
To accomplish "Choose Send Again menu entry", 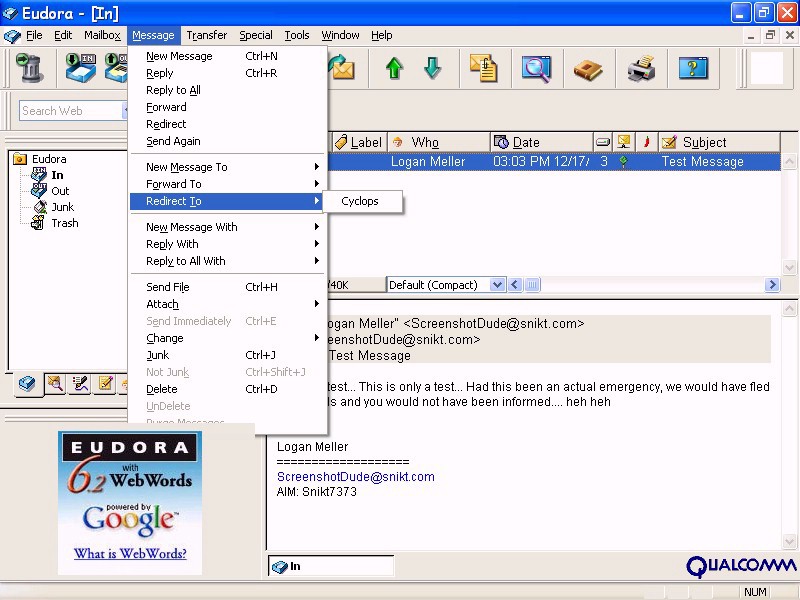I will coord(228,141).
